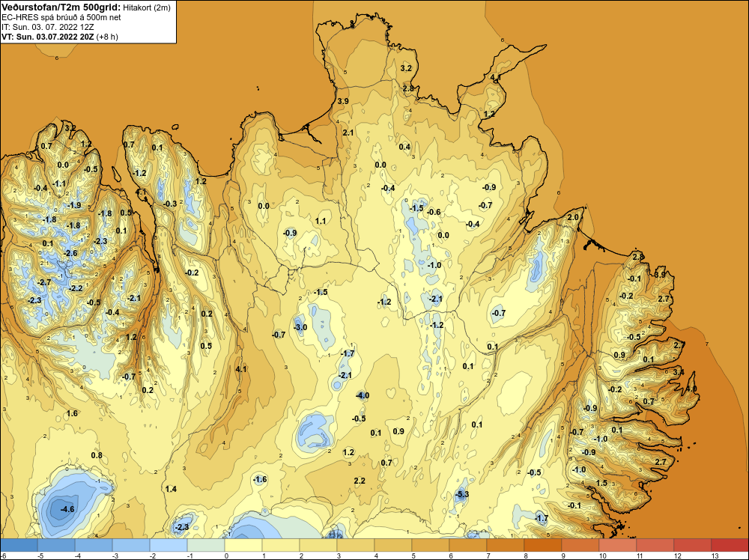Click the 3.4 temperature value
Image resolution: width=749 pixels, height=560 pixels.
click(x=679, y=372)
